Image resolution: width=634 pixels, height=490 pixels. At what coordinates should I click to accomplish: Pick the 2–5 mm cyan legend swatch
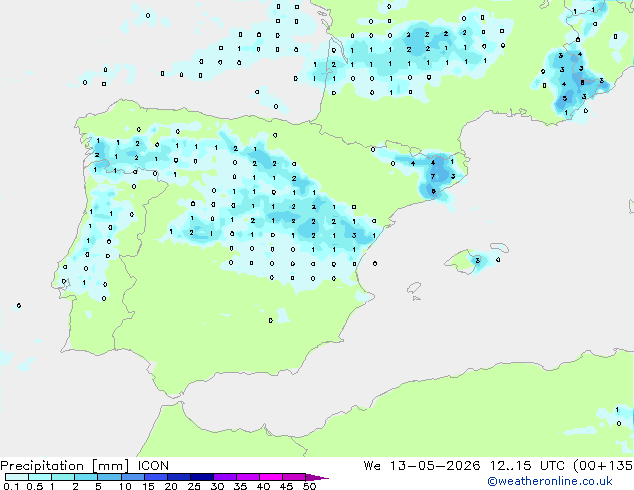[86, 477]
